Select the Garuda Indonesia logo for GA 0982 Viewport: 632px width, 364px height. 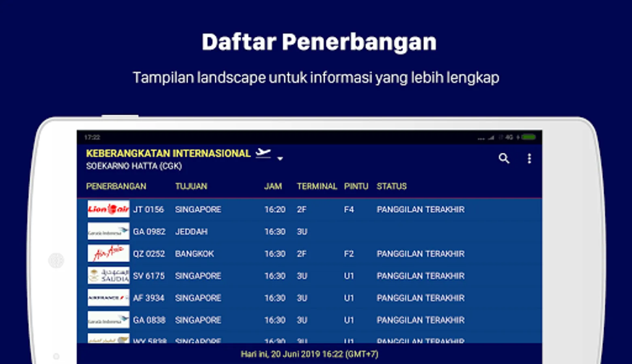[108, 231]
